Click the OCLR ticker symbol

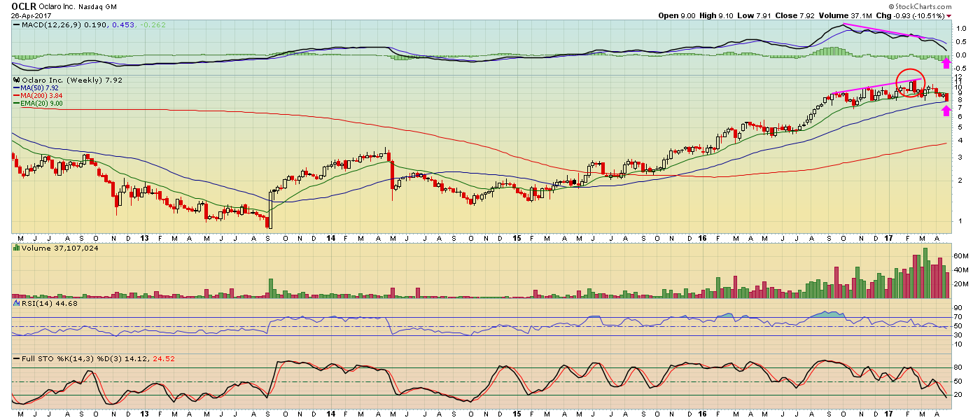click(x=22, y=6)
